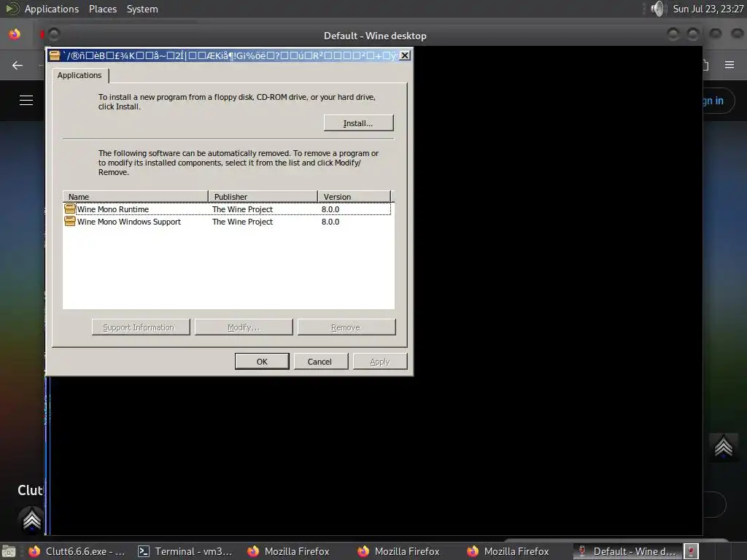Screen dimensions: 747x560
Task: Click the Install... button
Action: coord(358,122)
